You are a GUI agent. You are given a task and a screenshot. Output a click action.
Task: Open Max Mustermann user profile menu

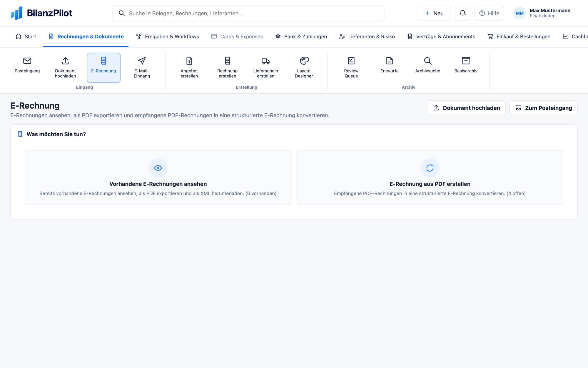pyautogui.click(x=542, y=13)
